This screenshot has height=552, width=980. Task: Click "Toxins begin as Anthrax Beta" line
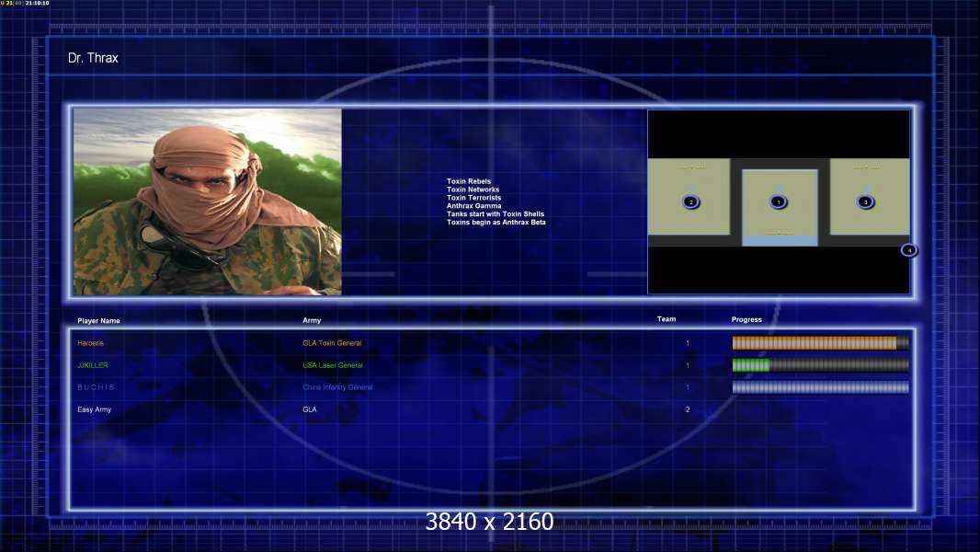click(x=496, y=222)
